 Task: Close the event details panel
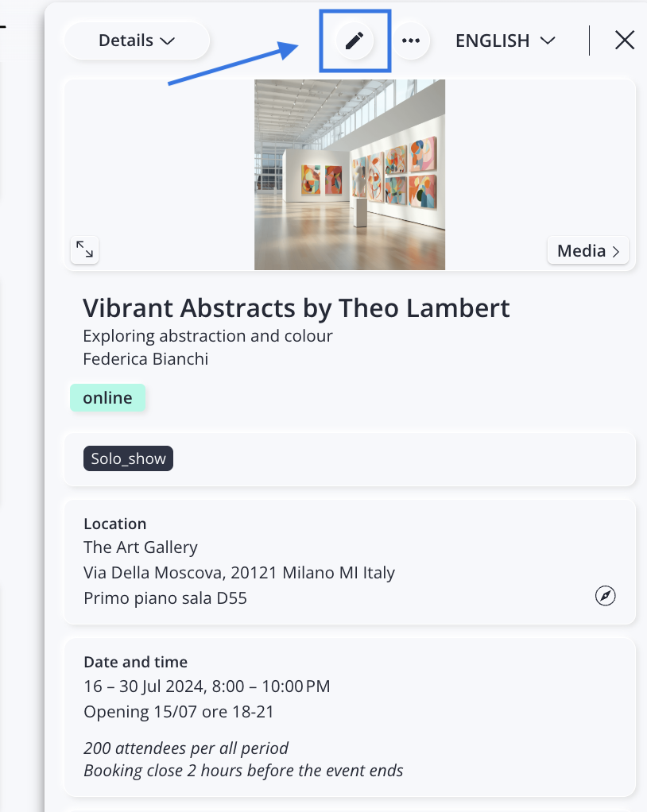[x=625, y=40]
